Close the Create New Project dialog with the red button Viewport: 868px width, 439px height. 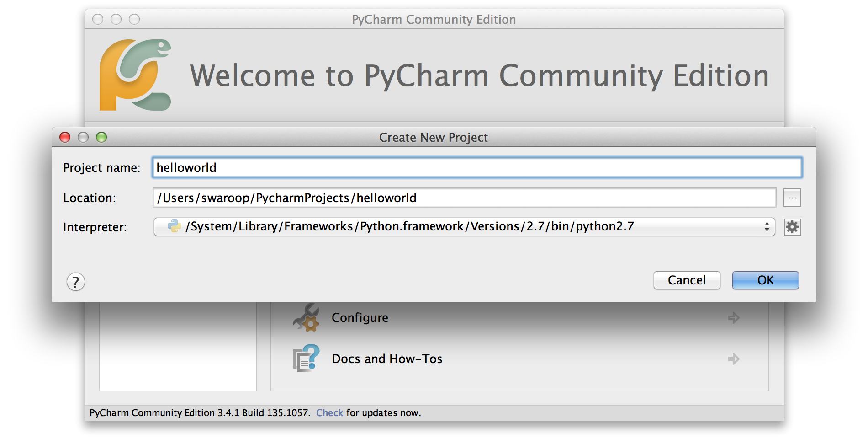[x=65, y=137]
